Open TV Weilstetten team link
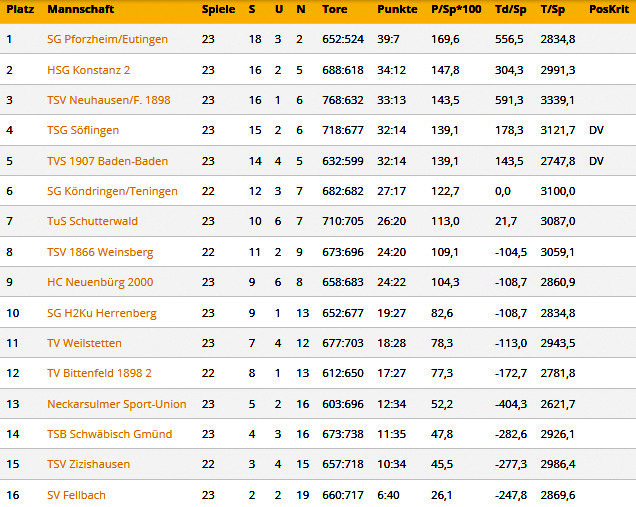 pos(84,343)
